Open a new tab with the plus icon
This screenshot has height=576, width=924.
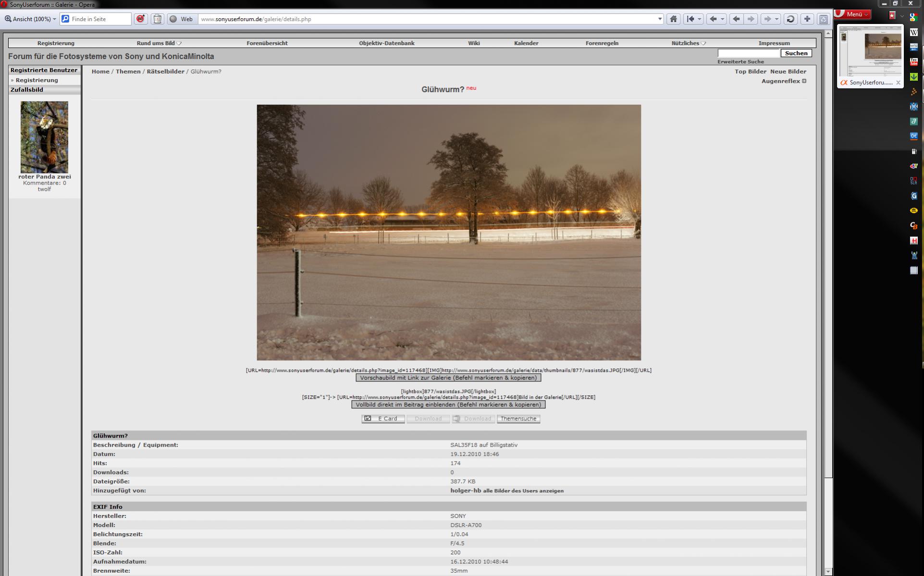point(807,19)
